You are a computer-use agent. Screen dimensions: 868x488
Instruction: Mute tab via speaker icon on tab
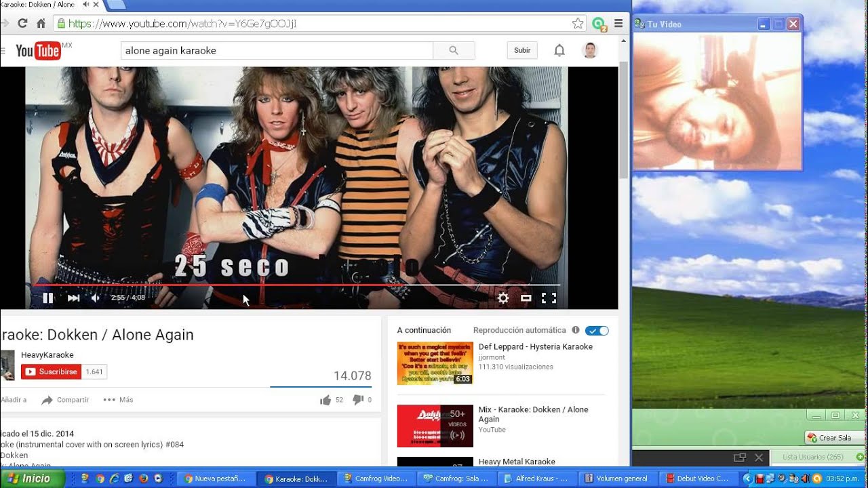85,5
